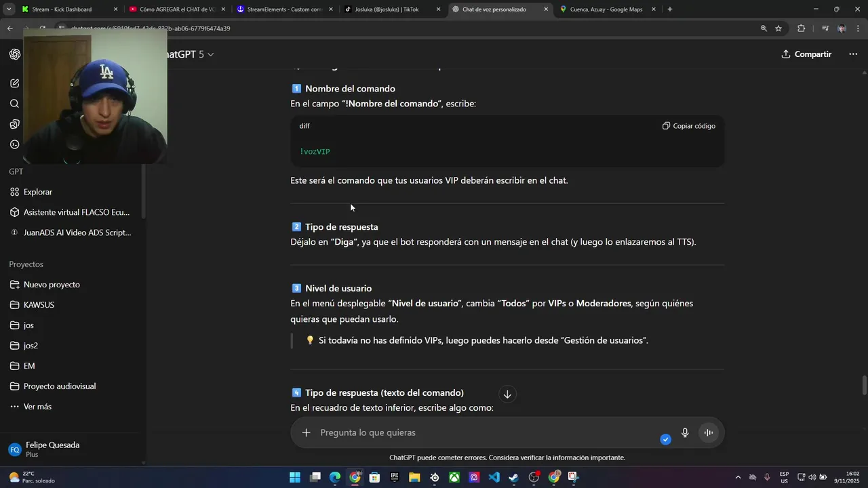Start voice mode with waveform button
This screenshot has width=868, height=488.
coord(708,432)
